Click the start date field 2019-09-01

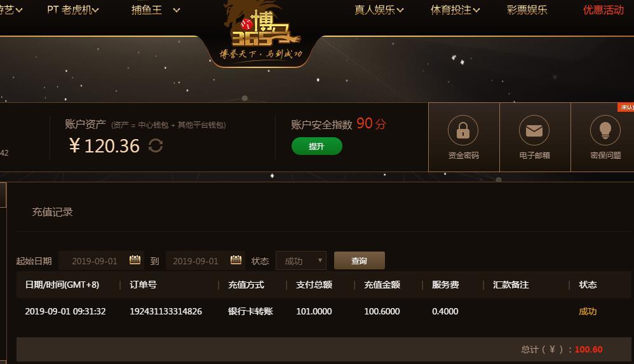[101, 260]
